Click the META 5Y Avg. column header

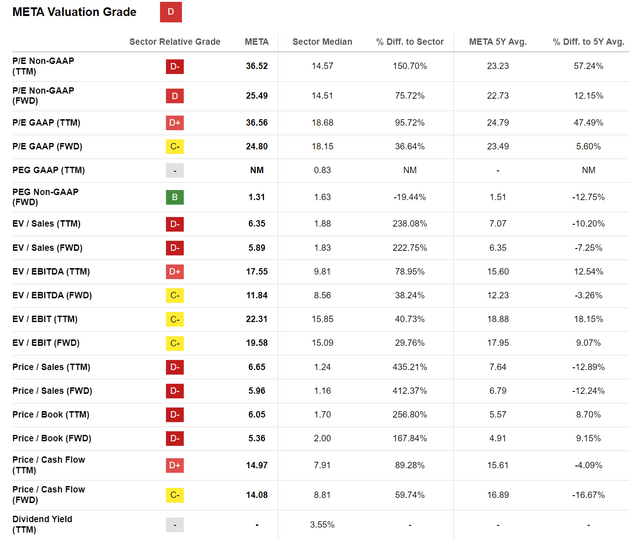tap(496, 41)
